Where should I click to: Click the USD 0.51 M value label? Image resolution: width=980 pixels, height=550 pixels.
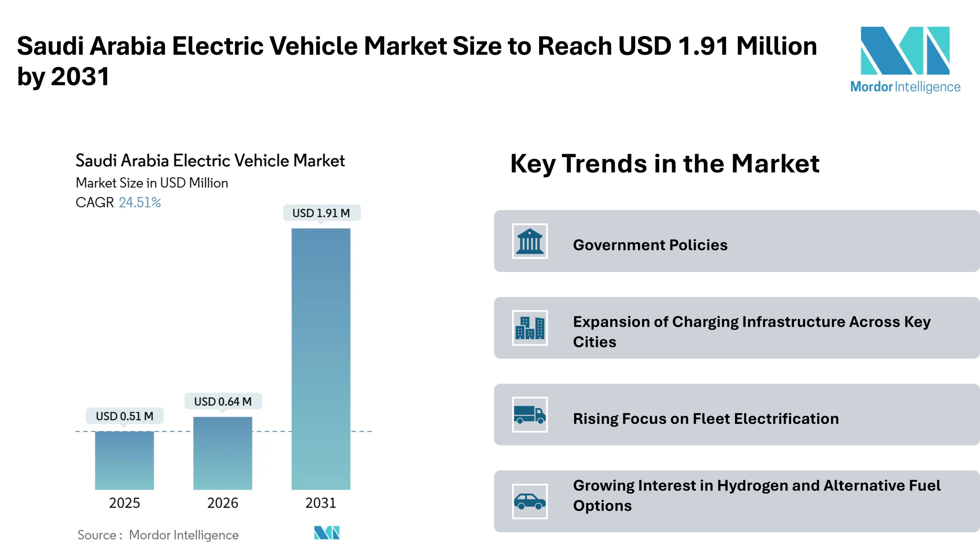[x=124, y=416]
